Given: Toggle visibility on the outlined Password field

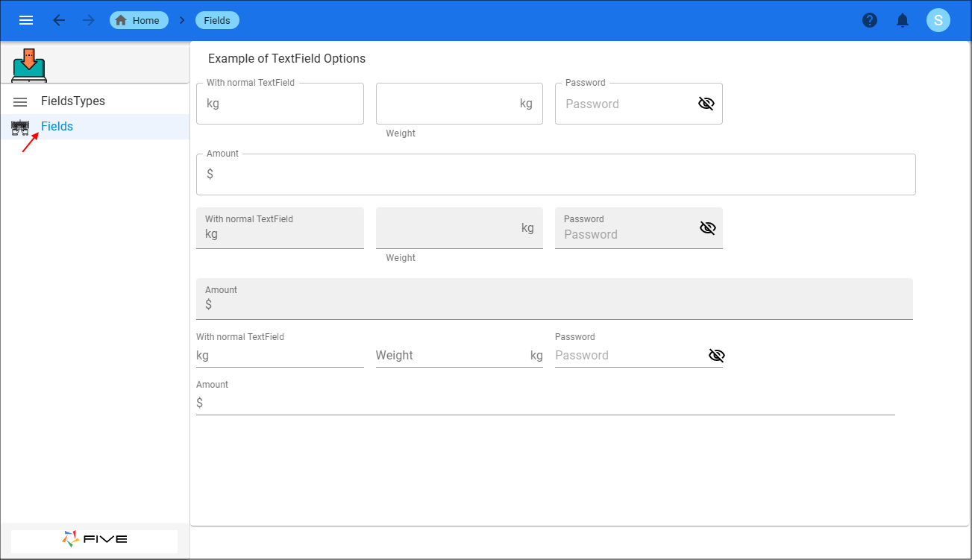Looking at the screenshot, I should click(x=706, y=103).
